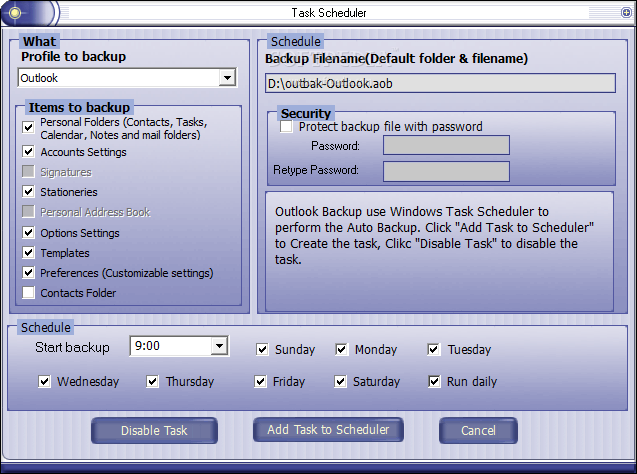Image resolution: width=637 pixels, height=474 pixels.
Task: Toggle the Sunday checkbox
Action: pos(262,349)
